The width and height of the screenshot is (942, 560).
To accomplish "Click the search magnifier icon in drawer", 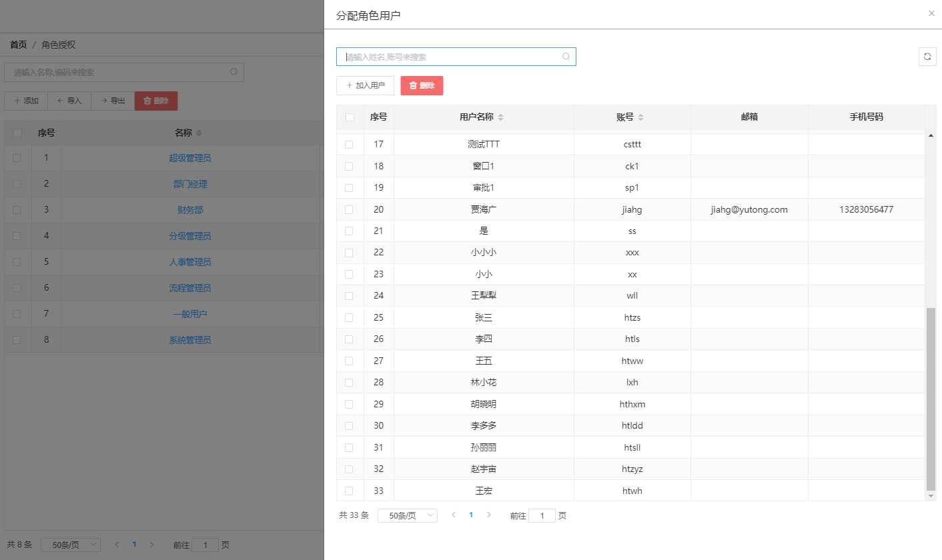I will 566,57.
